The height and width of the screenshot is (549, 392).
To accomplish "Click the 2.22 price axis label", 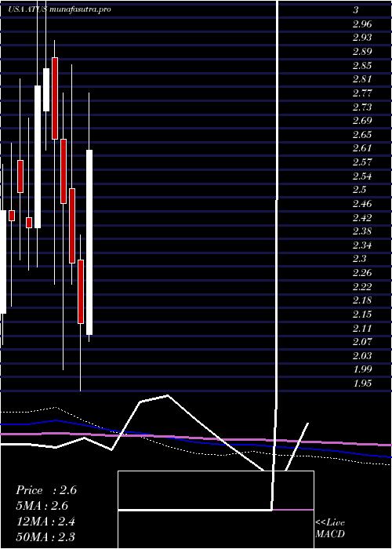I will point(362,287).
